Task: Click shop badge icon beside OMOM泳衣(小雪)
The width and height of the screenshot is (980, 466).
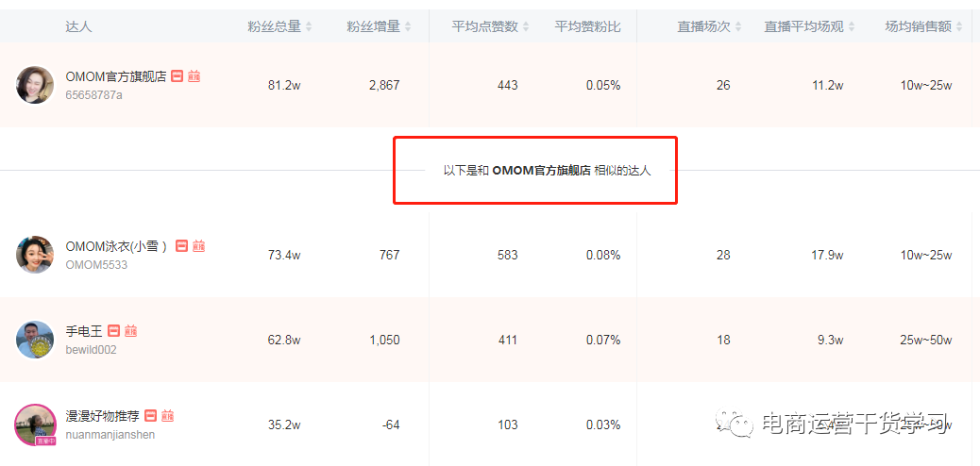Action: click(x=181, y=246)
